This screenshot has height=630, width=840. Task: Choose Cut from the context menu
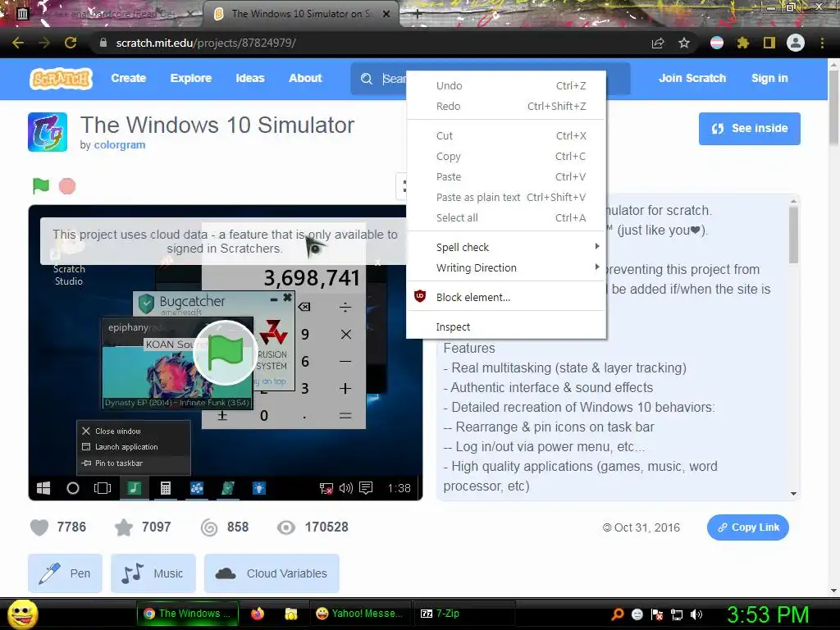click(506, 136)
